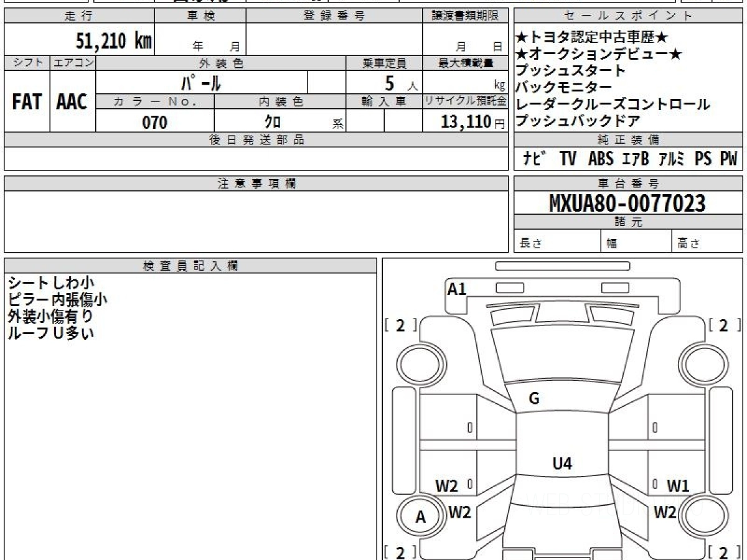747x560 pixels.
Task: Click the 幅 width field
Action: tap(637, 241)
